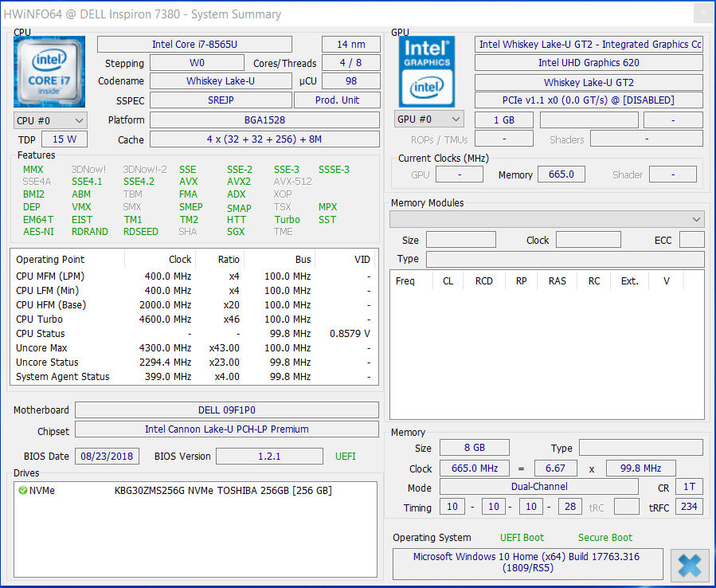Viewport: 716px width, 588px height.
Task: Select the KBG30ZMS256G NVMe TOSHIBA drive entry
Action: [x=223, y=491]
